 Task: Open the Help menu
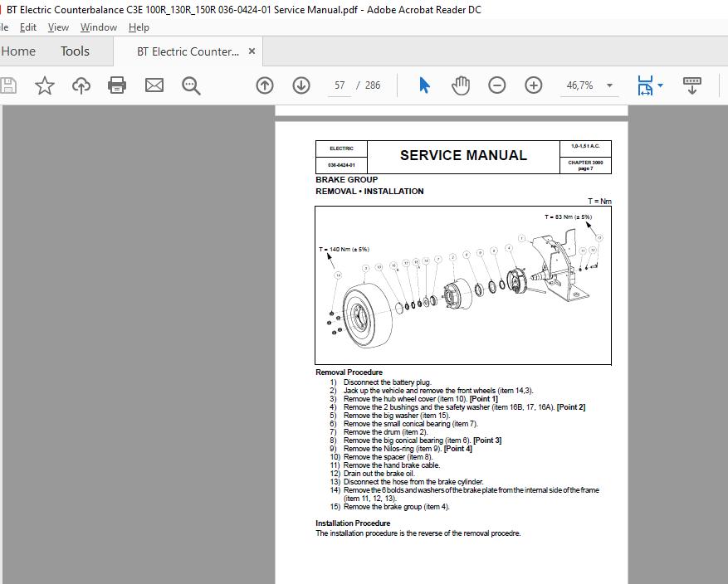(x=139, y=27)
